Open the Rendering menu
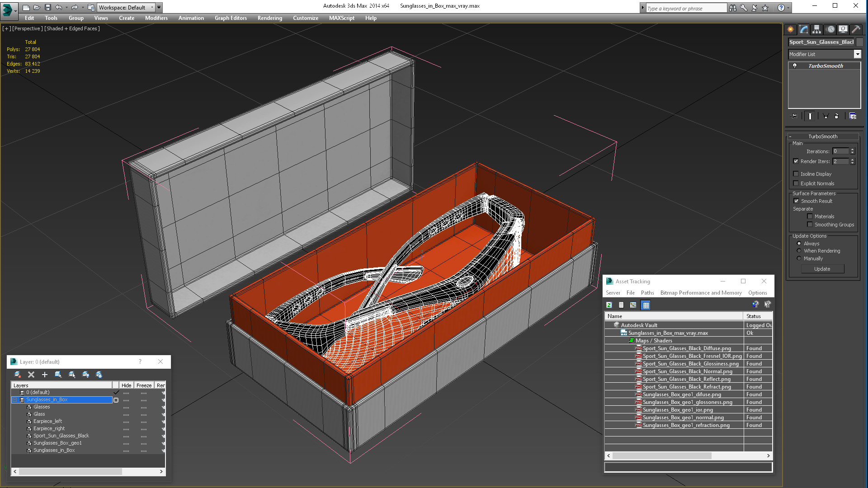This screenshot has height=488, width=868. pos(269,18)
